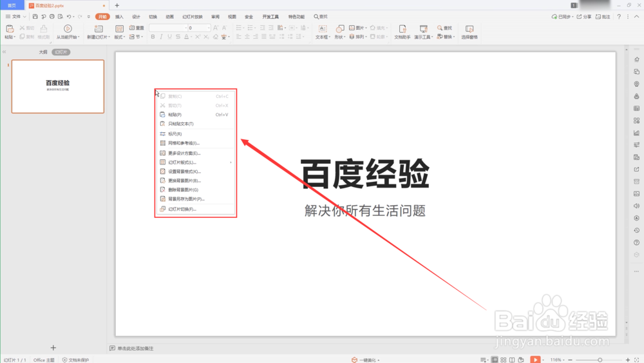This screenshot has height=363, width=644.
Task: Open the font name combo box
Action: (168, 28)
